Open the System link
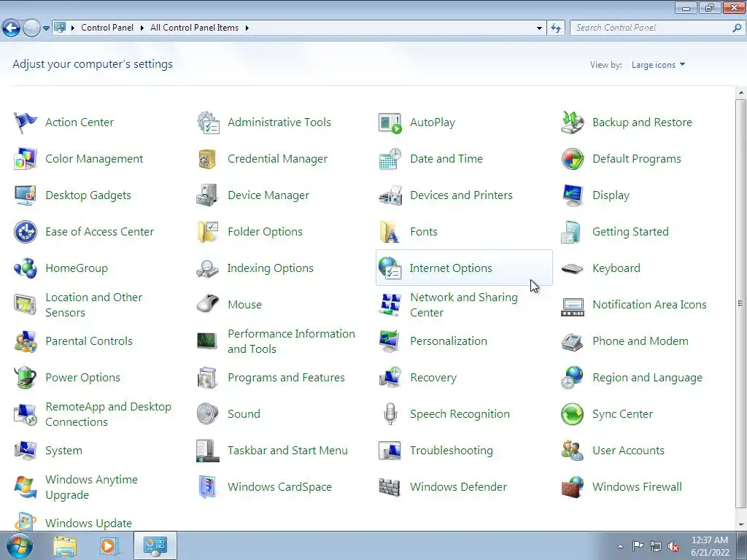The height and width of the screenshot is (560, 747). 63,451
